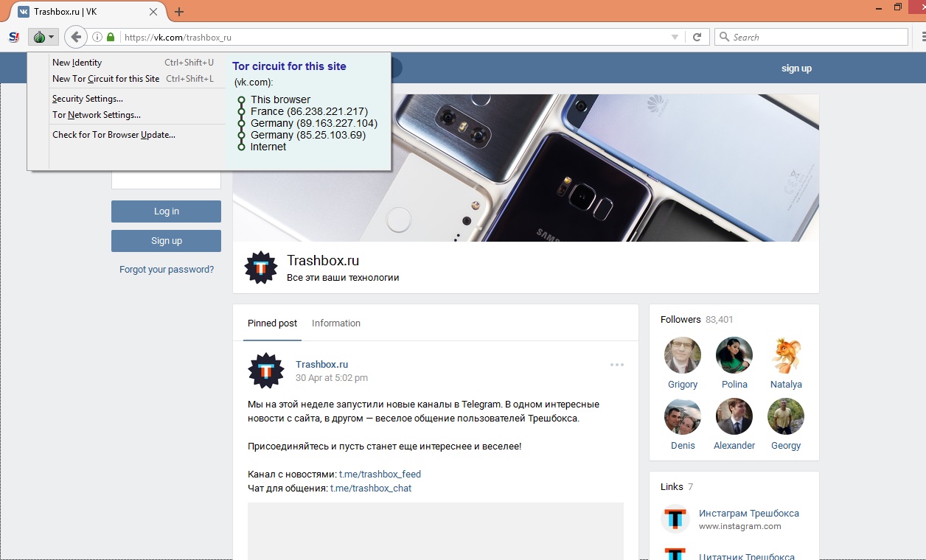Open the three-dot menu on the pinned post

pyautogui.click(x=617, y=365)
